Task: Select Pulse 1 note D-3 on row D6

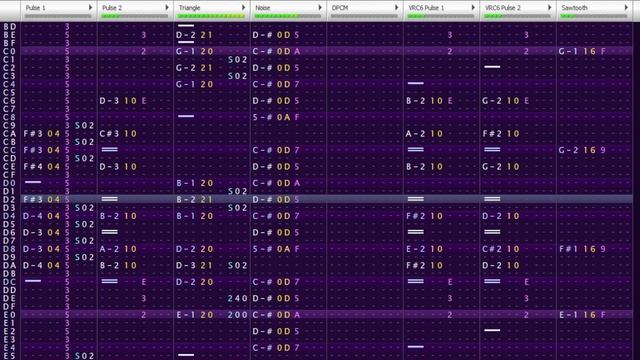Action: 33,233
